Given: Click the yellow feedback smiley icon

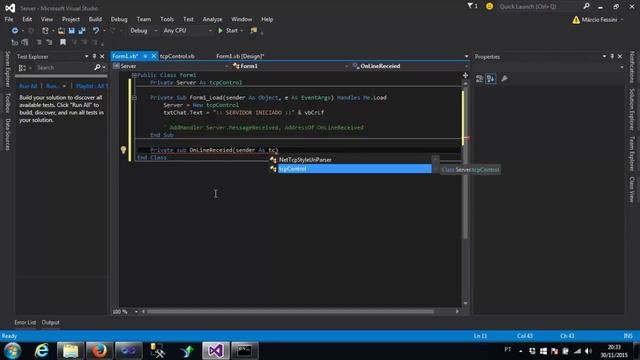Looking at the screenshot, I should click(489, 6).
